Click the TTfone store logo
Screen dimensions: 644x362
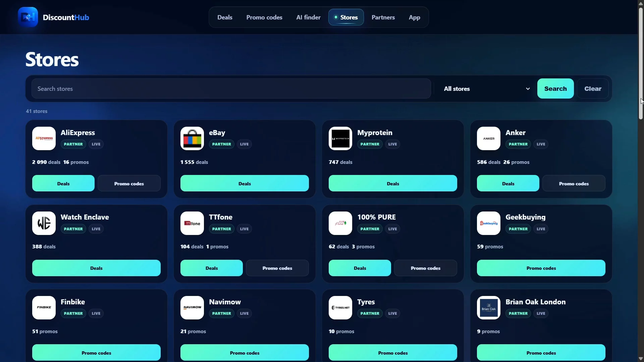tap(192, 223)
